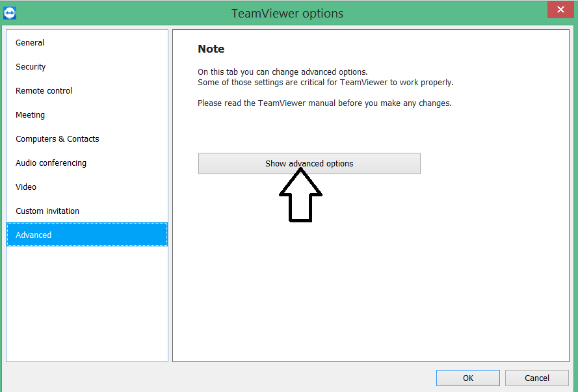Confirm settings with the OK button

click(467, 378)
